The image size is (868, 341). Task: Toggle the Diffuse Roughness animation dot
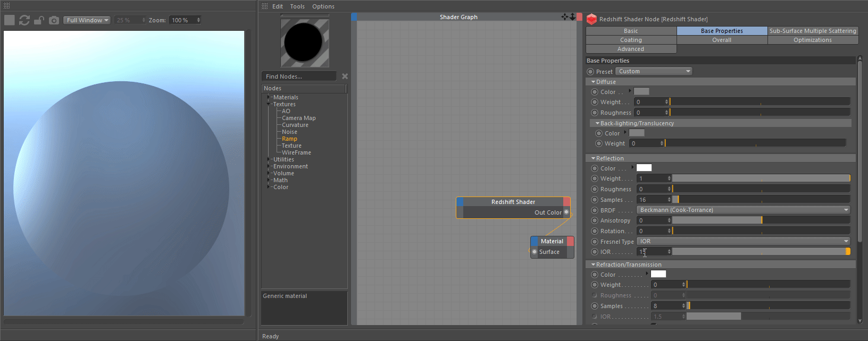coord(595,113)
